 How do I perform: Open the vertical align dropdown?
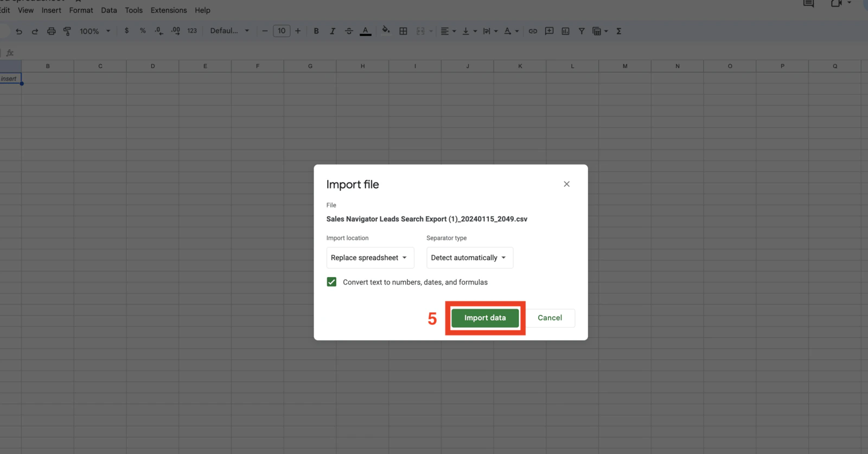tap(469, 31)
